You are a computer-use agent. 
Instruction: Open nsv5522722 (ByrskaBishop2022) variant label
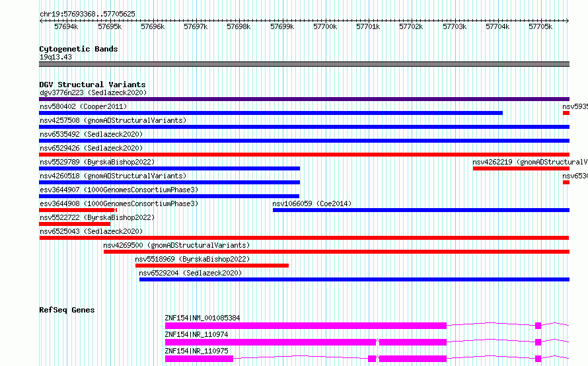point(97,217)
